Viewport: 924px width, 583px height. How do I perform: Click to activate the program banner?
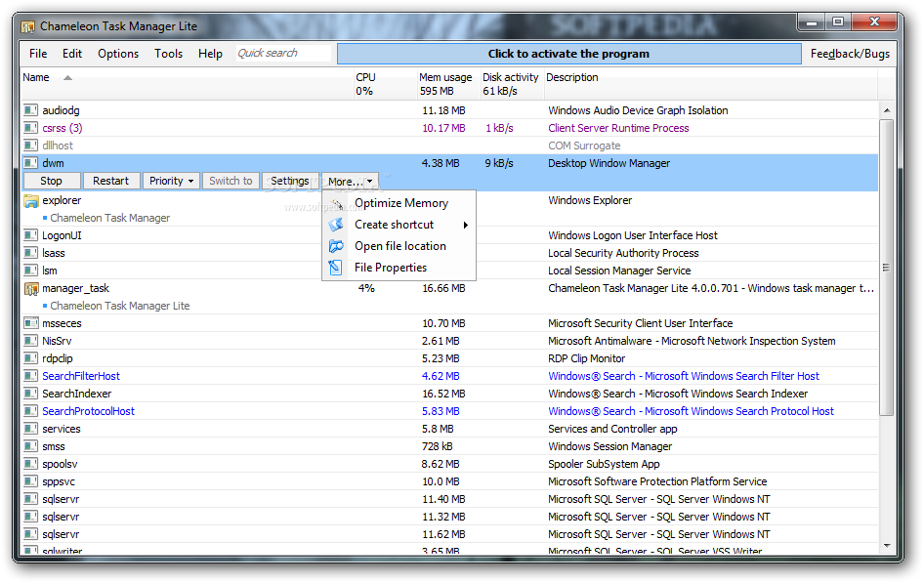[x=568, y=54]
